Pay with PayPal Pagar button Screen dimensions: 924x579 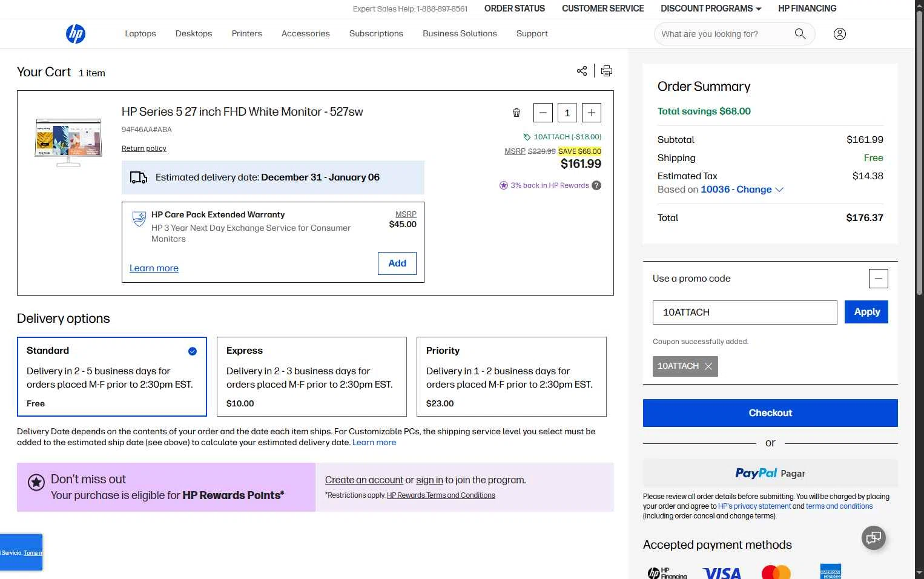pyautogui.click(x=770, y=473)
